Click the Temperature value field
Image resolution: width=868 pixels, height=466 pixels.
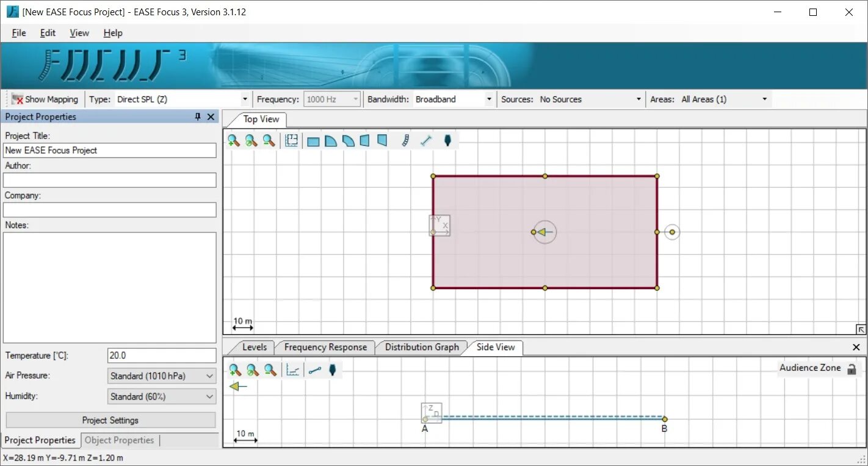pyautogui.click(x=162, y=356)
